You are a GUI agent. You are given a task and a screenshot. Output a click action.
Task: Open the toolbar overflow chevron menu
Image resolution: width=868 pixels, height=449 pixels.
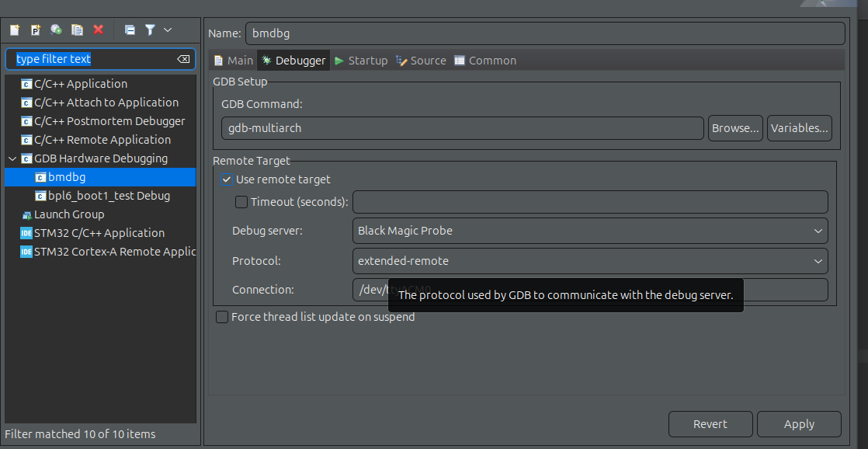167,30
